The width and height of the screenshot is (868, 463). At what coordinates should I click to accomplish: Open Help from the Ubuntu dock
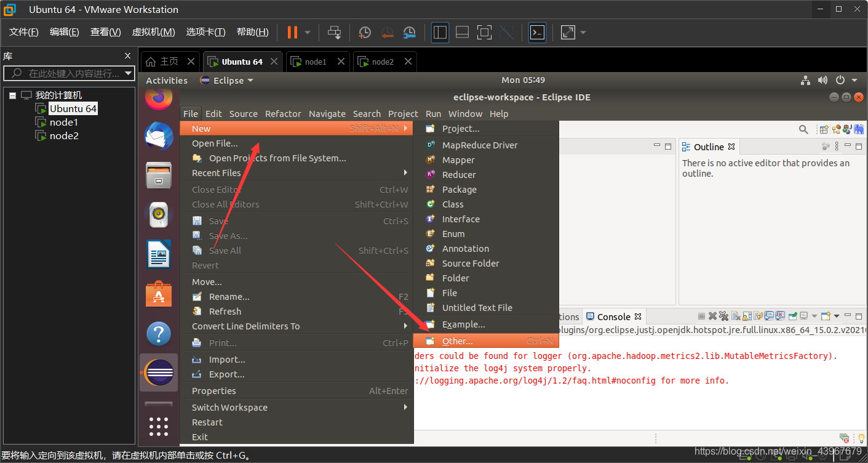[159, 334]
